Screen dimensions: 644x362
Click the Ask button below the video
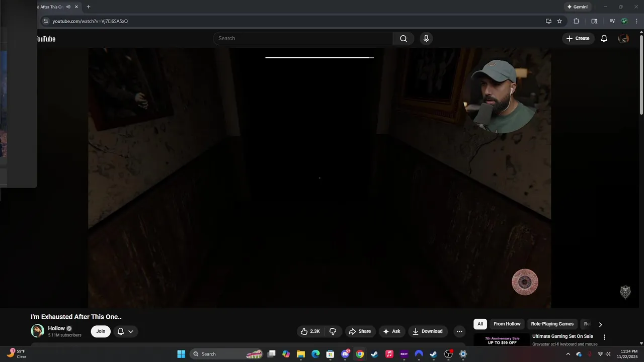[x=391, y=331]
